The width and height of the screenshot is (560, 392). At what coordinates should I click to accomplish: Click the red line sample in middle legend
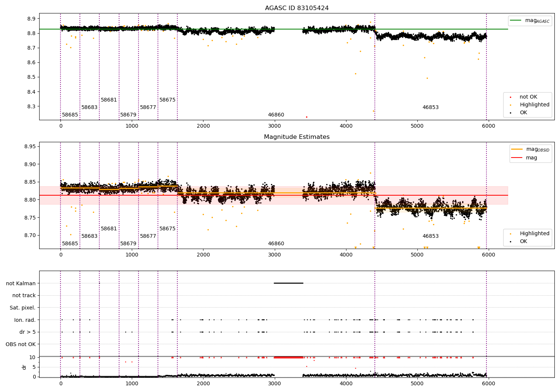517,158
